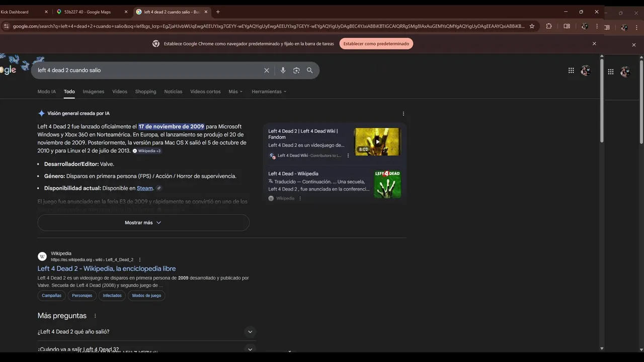644x362 pixels.
Task: Select the Videos cortos tab
Action: click(x=205, y=92)
